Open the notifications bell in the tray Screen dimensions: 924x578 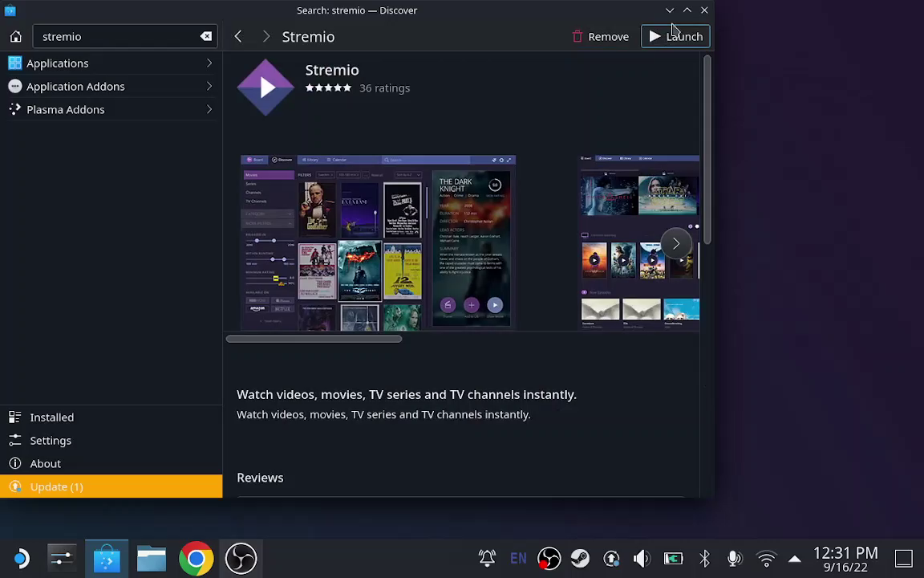(x=488, y=558)
